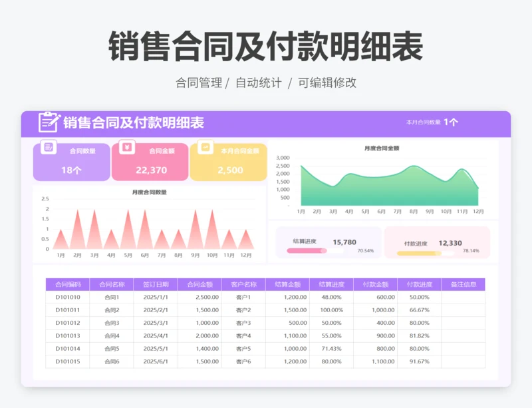Click the 78.14% percentage label
532x408 pixels.
pyautogui.click(x=471, y=251)
